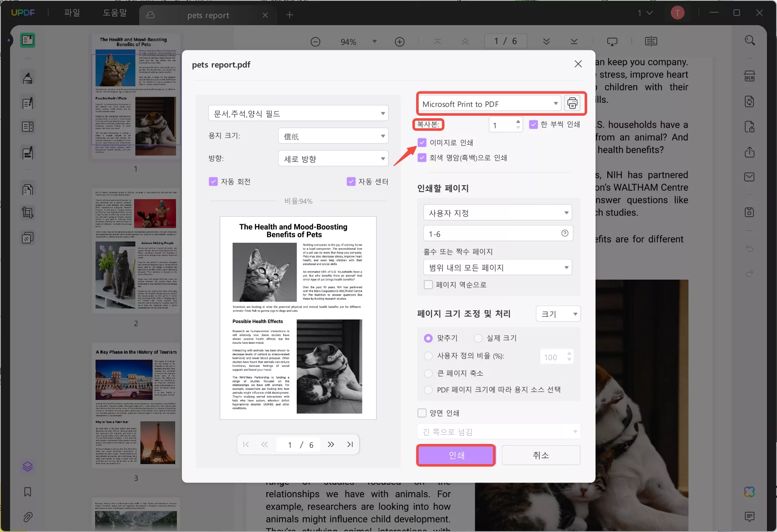This screenshot has height=532, width=777.
Task: Open the organize pages tool in sidebar
Action: (28, 189)
